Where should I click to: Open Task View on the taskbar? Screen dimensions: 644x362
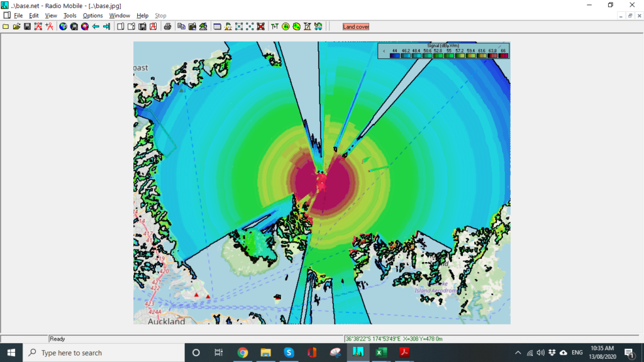pos(218,353)
